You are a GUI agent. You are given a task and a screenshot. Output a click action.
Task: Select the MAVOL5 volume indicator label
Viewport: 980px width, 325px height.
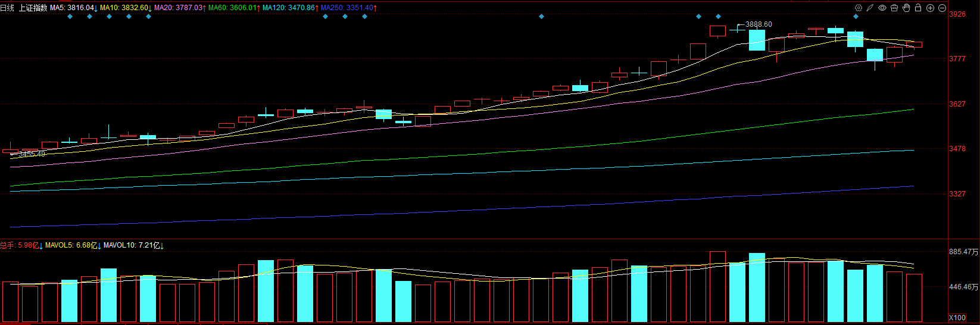[71, 245]
